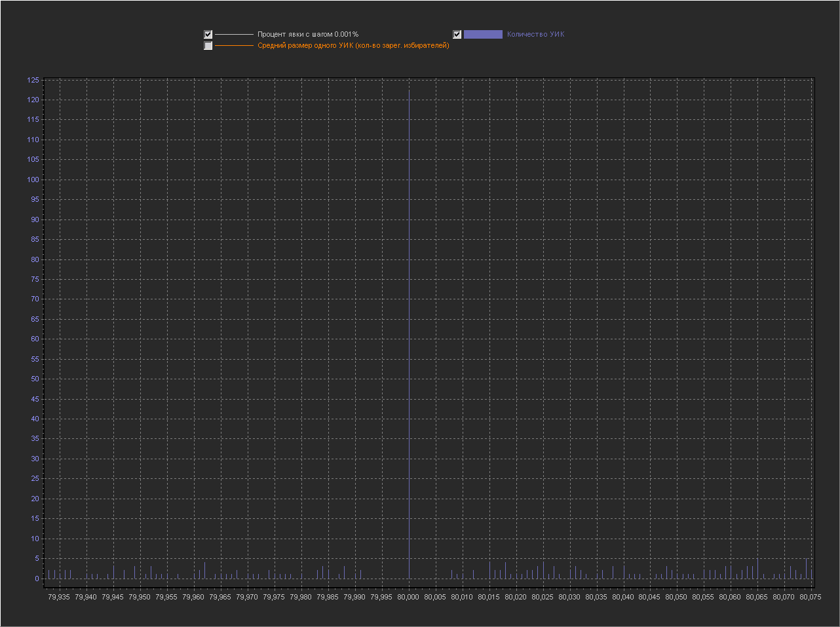Click the y-axis label 40
Screen dimensions: 840x627
pyautogui.click(x=35, y=419)
